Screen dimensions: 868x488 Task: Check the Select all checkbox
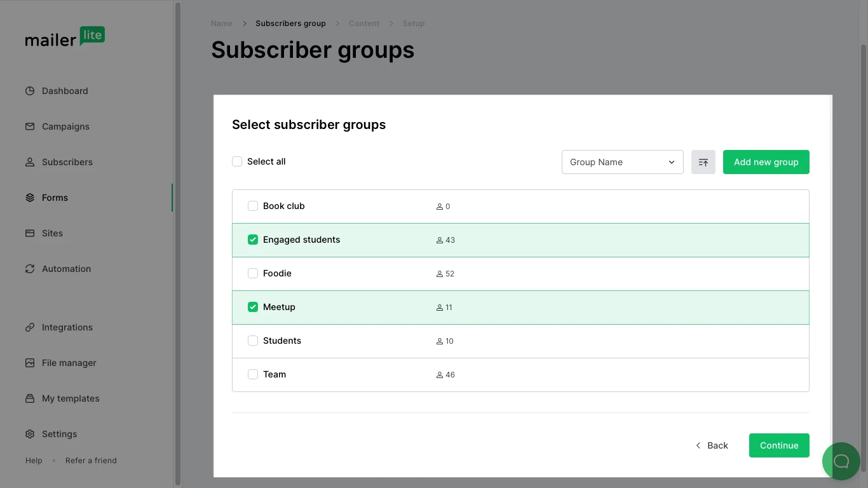(237, 161)
